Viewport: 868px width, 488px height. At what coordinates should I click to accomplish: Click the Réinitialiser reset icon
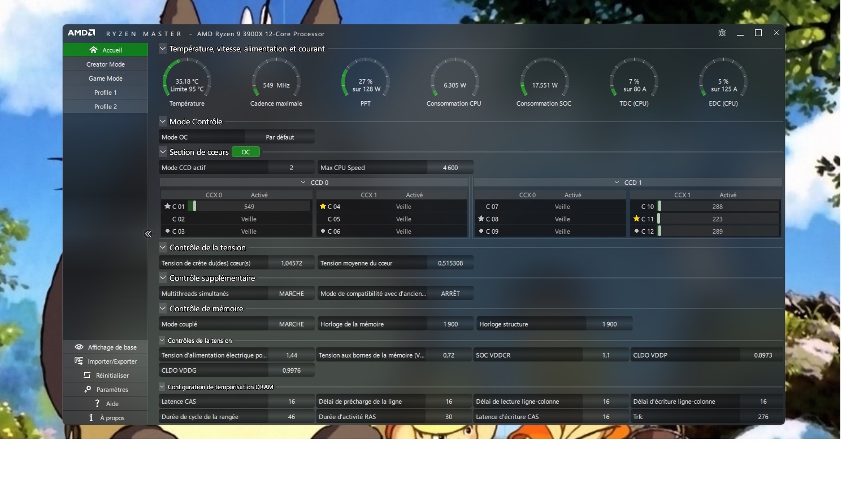[x=87, y=376]
